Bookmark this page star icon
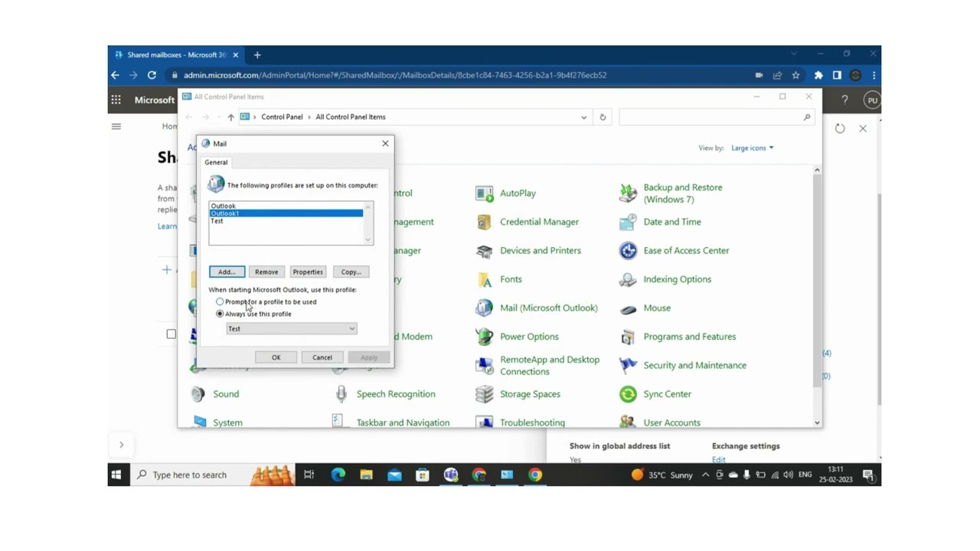 795,75
